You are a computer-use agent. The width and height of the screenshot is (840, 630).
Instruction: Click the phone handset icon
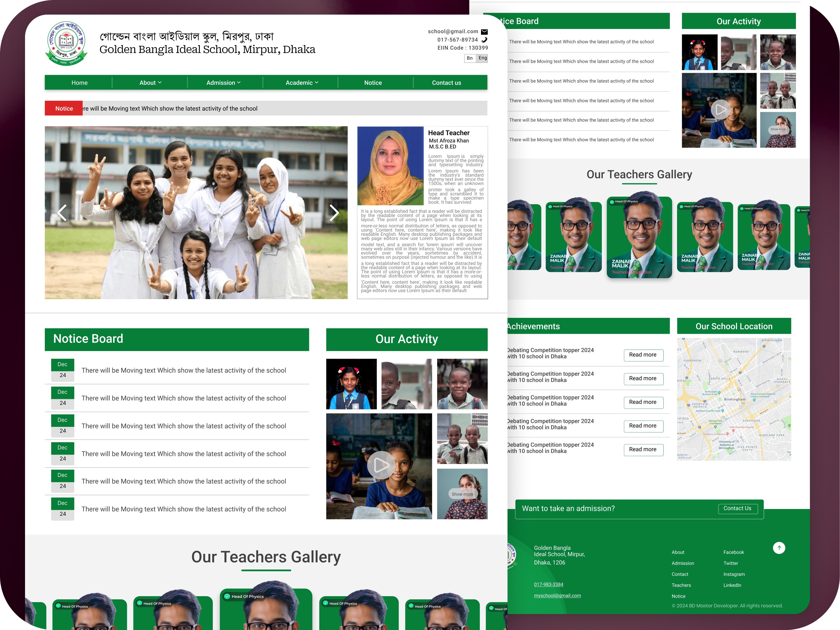pyautogui.click(x=484, y=40)
